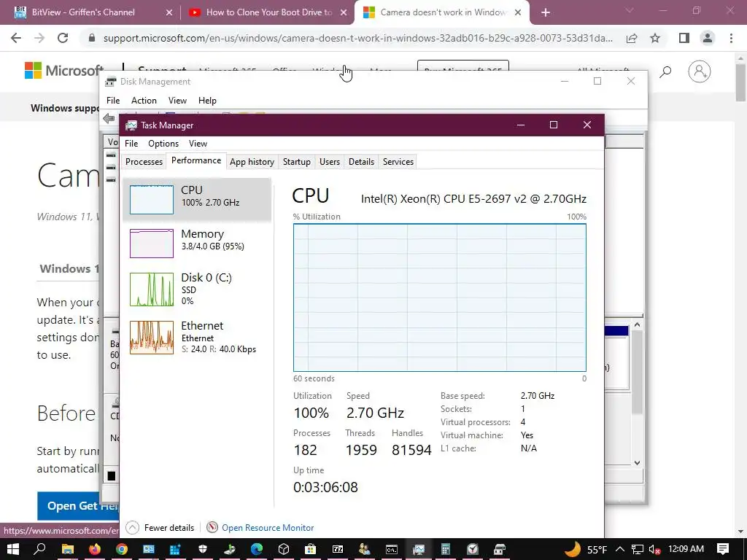Click the Fewer details chevron icon

point(133,528)
